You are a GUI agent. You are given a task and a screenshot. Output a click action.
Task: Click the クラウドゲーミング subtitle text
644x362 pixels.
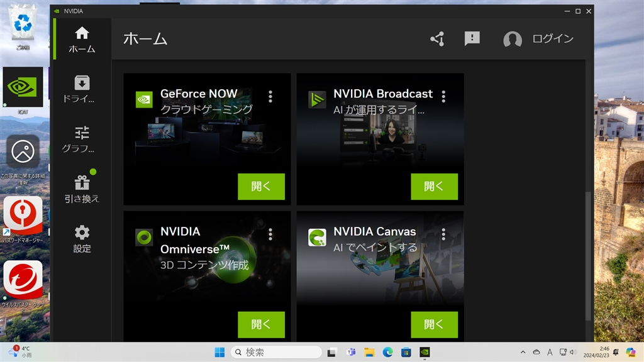(206, 109)
